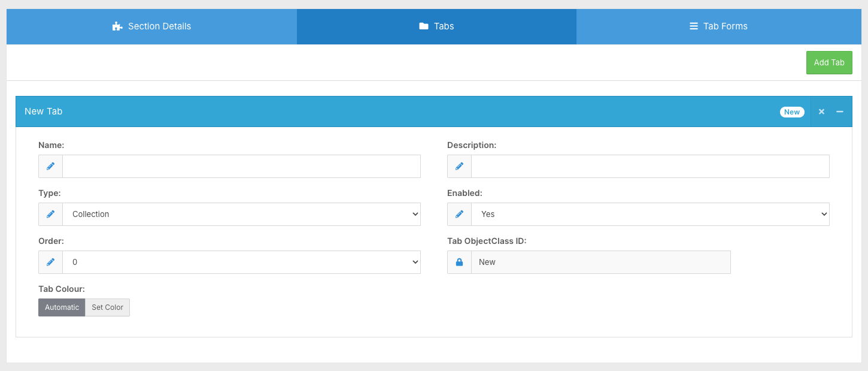This screenshot has height=371, width=868.
Task: Click pencil icon beside Description field
Action: point(459,166)
